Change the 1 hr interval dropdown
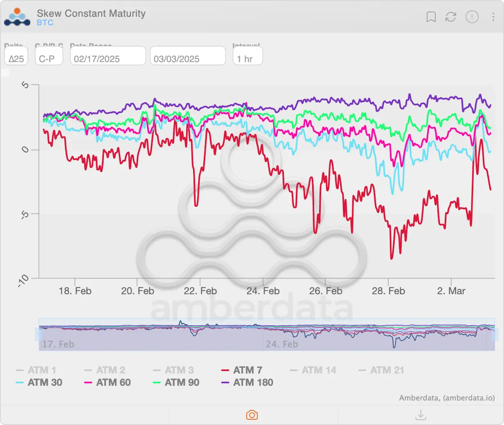The image size is (504, 425). click(x=248, y=56)
